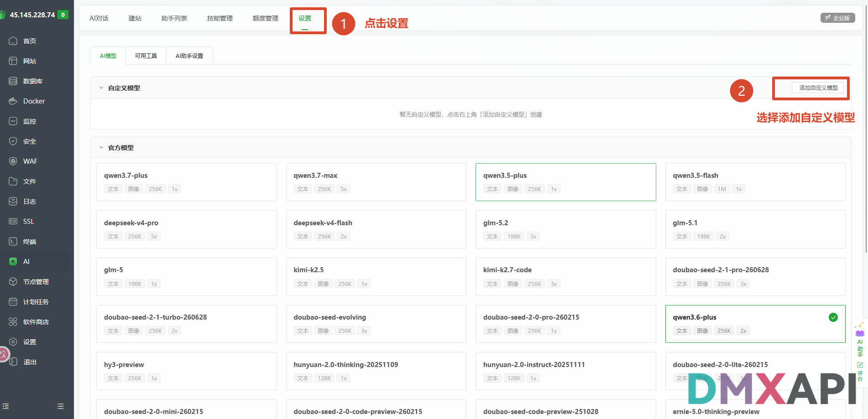Open the software store icon
Viewport: 868px width, 419px height.
click(x=13, y=322)
